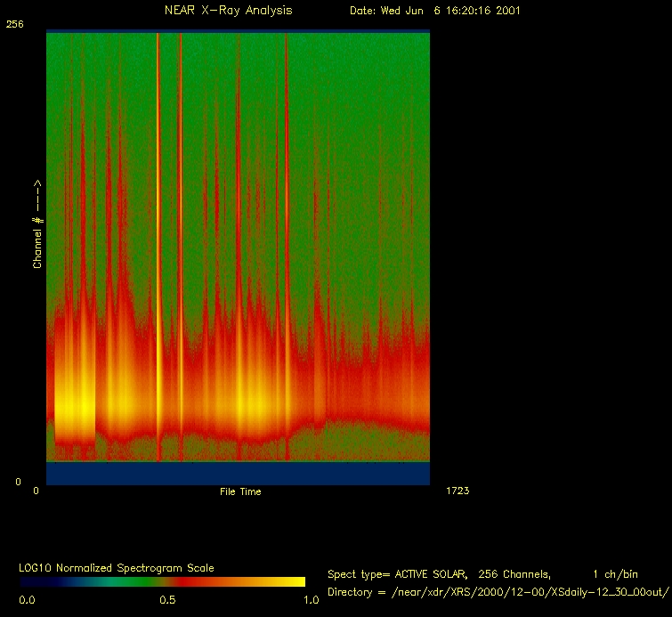Click the LOG10 Normalized Spectrogram Scale label
This screenshot has height=617, width=672.
[117, 567]
